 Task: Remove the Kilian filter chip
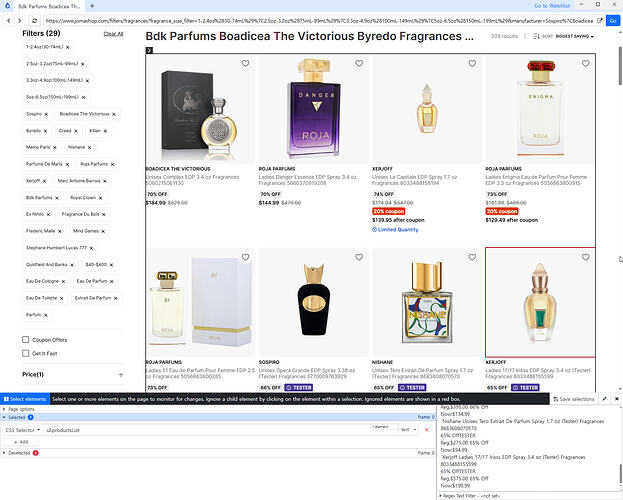click(x=105, y=131)
